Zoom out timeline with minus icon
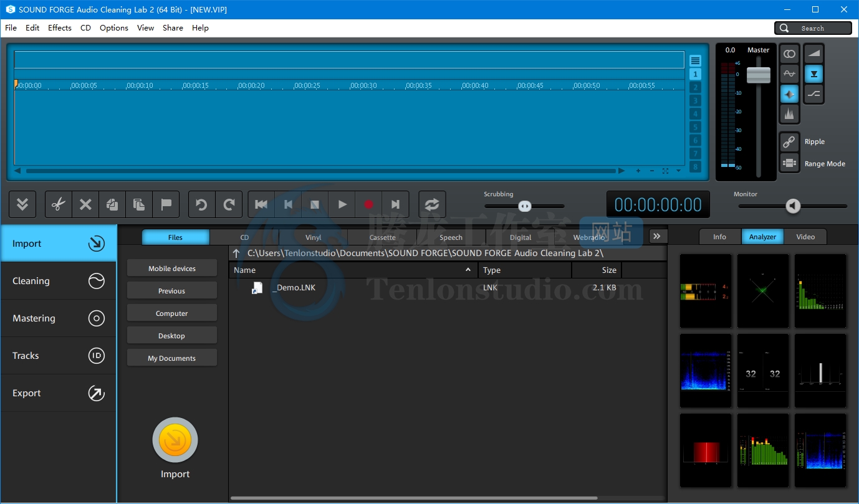 click(652, 171)
